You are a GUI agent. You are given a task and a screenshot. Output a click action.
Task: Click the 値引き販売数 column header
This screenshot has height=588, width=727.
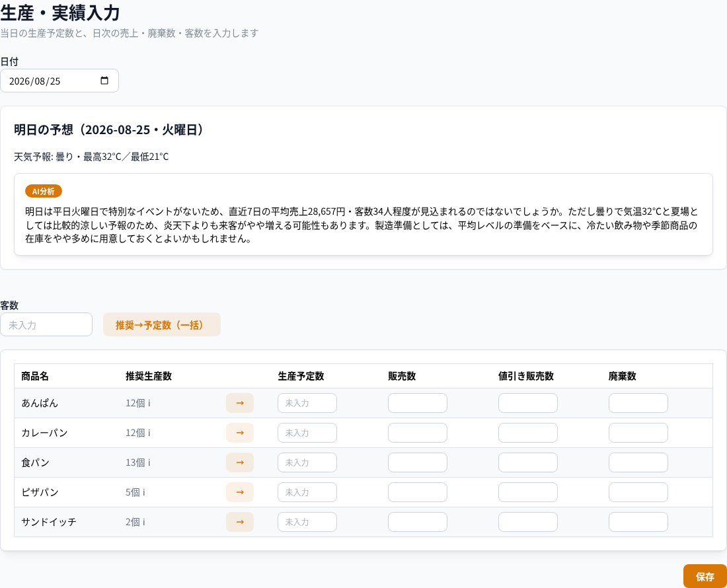click(x=526, y=376)
